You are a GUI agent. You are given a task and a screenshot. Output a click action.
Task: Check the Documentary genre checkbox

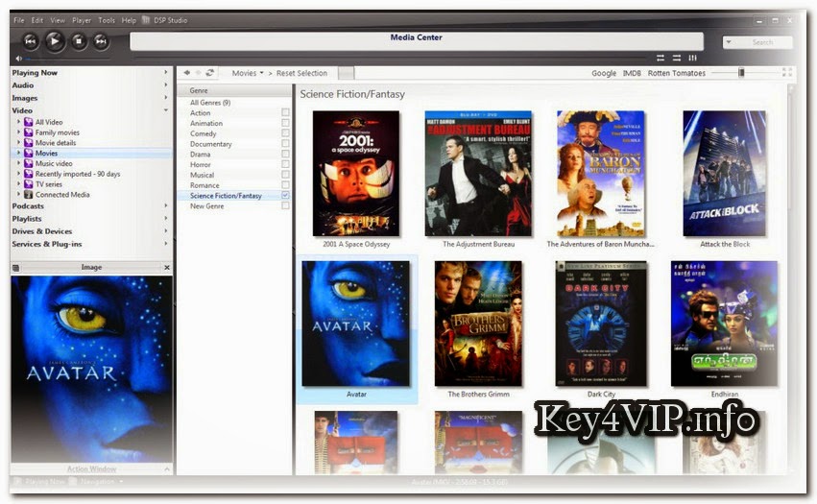pyautogui.click(x=285, y=144)
